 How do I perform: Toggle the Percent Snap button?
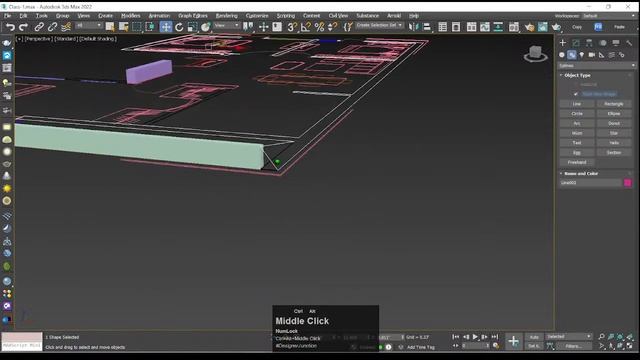[x=319, y=27]
